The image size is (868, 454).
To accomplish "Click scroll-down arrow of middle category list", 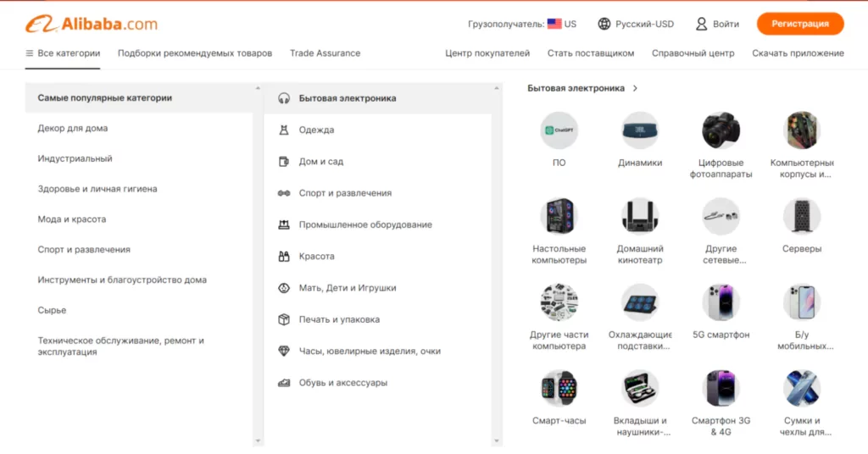I will point(496,440).
